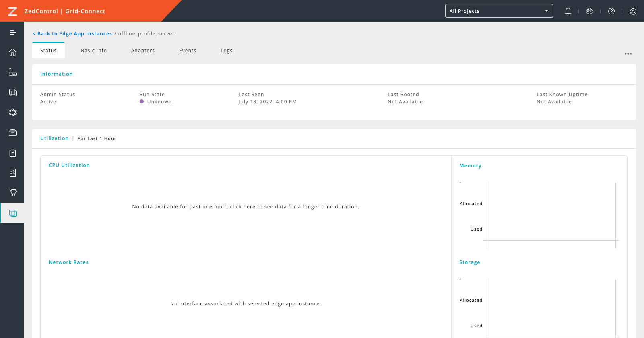Click the highlighted stacked-squares icon at the sidebar bottom
This screenshot has height=338, width=644.
[x=13, y=213]
